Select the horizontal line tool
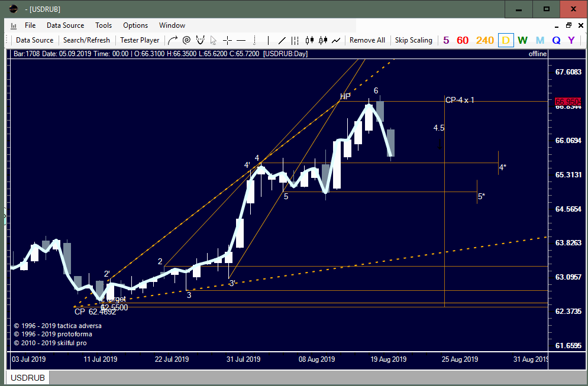This screenshot has width=588, height=386. click(x=241, y=40)
